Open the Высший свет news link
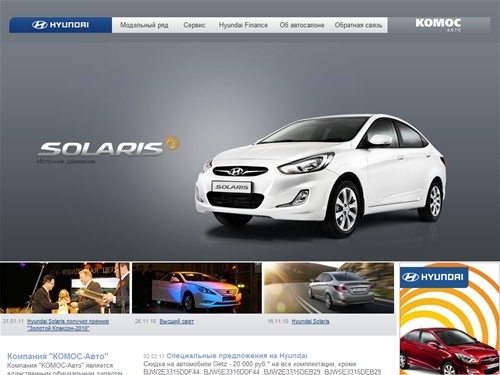Image resolution: width=500 pixels, height=375 pixels. [x=177, y=321]
